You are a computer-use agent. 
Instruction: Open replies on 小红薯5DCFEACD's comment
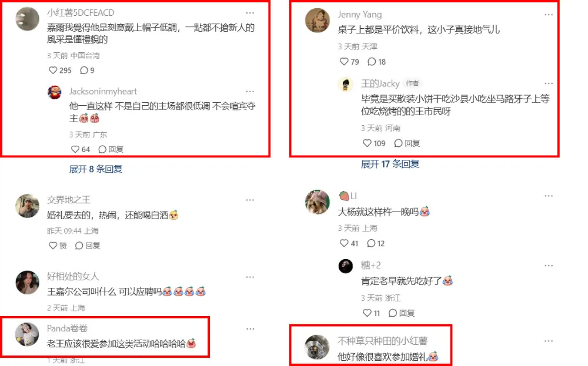(x=87, y=70)
